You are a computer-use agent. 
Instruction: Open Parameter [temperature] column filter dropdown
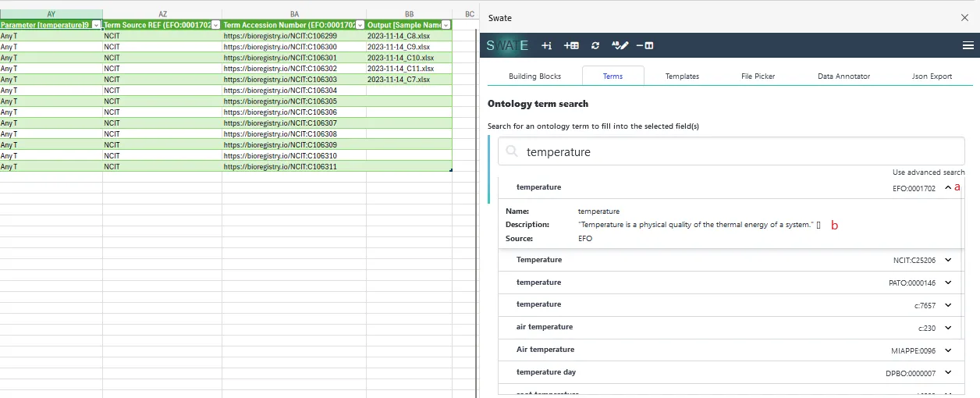coord(96,25)
